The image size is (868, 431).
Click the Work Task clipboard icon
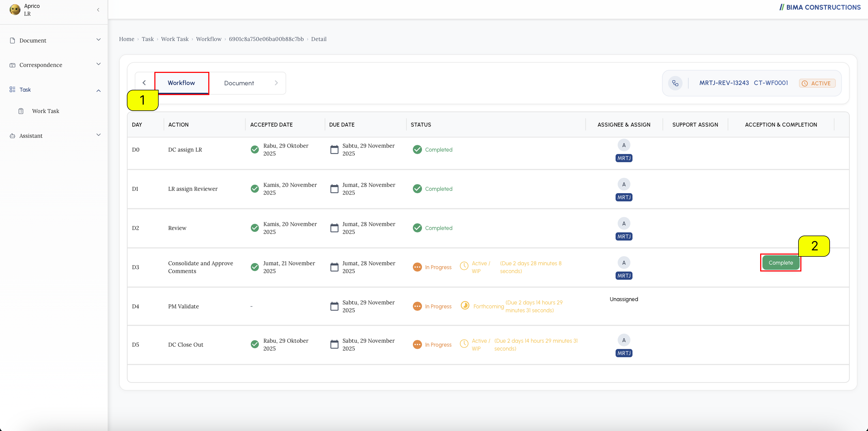[21, 111]
